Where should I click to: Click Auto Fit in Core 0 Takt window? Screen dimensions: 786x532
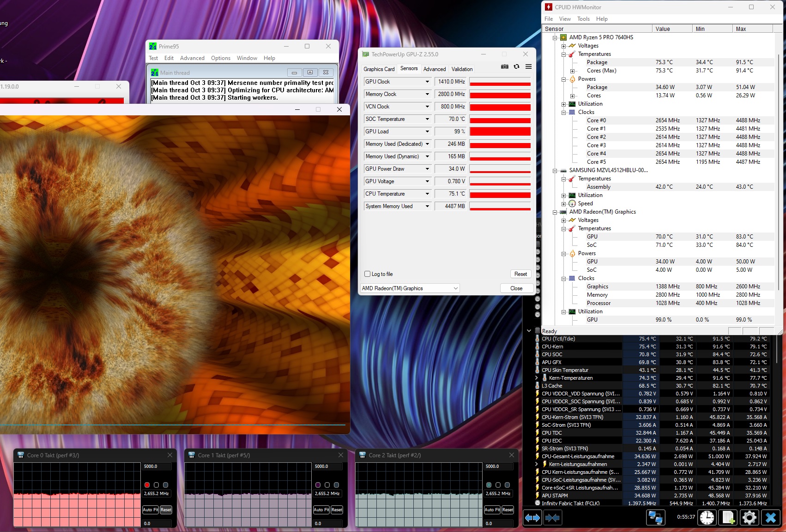click(151, 510)
